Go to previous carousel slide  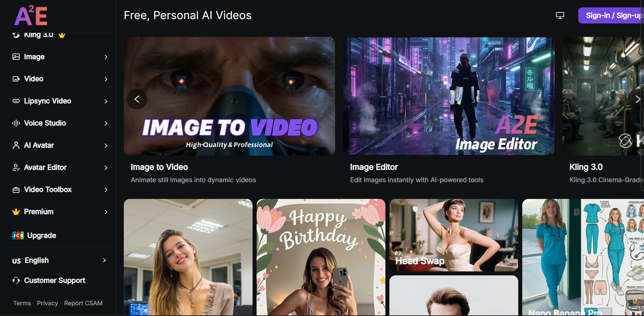click(137, 99)
